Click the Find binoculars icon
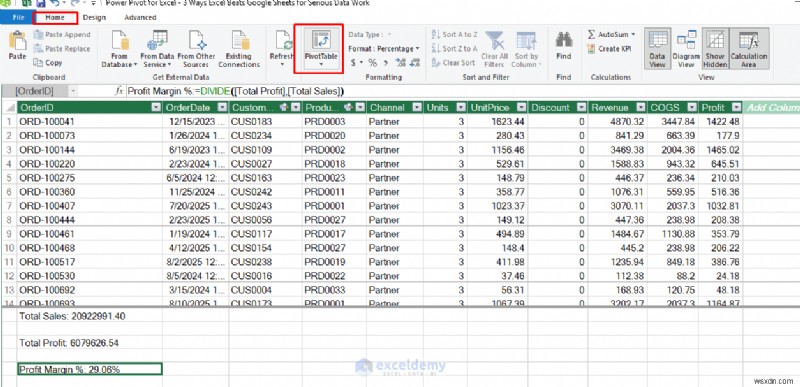The height and width of the screenshot is (387, 800). coord(564,40)
